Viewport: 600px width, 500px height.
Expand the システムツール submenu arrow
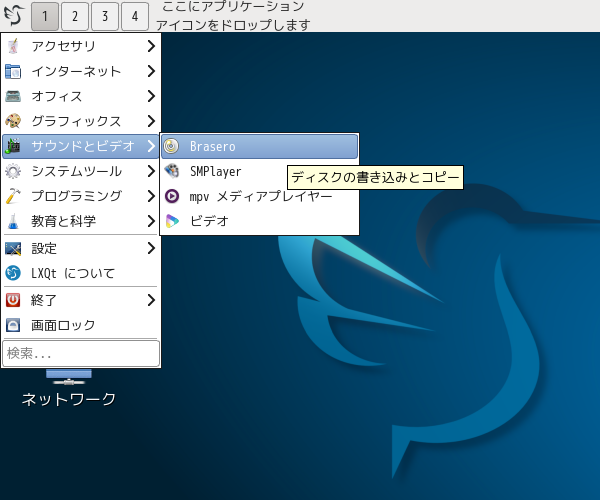click(151, 171)
